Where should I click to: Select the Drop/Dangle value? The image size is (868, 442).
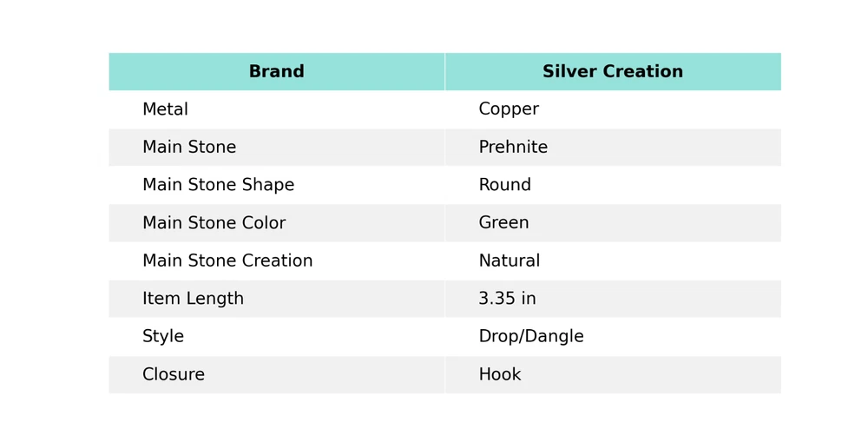tap(530, 337)
